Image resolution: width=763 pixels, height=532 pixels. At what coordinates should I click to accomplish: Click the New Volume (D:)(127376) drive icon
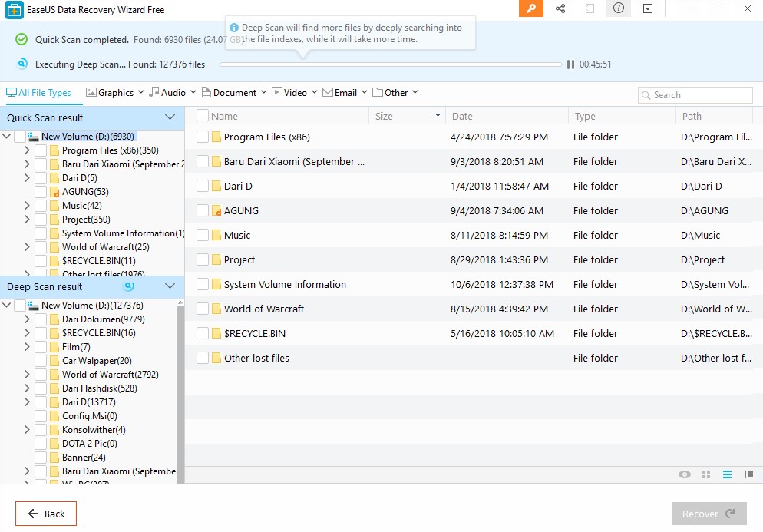tap(33, 306)
